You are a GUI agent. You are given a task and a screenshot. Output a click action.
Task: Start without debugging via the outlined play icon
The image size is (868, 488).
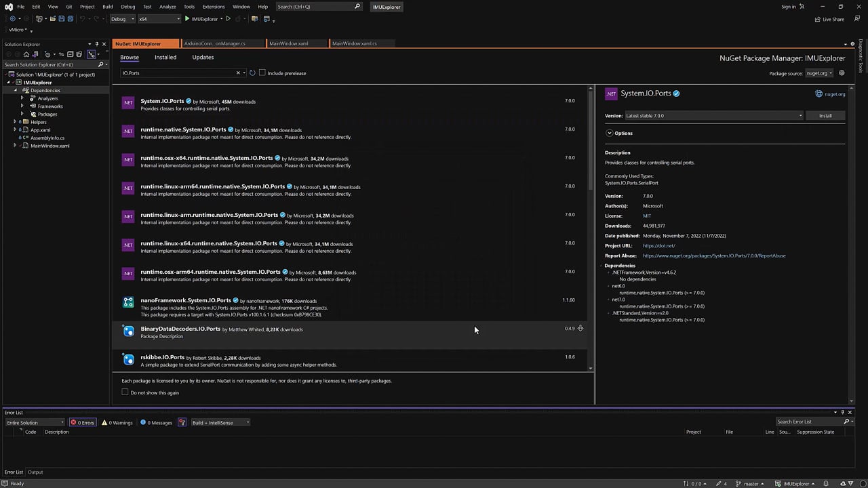(229, 19)
